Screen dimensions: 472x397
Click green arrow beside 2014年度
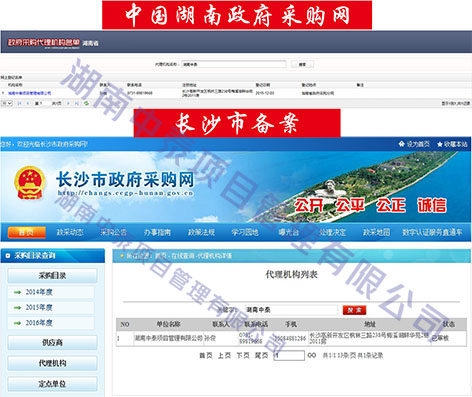click(17, 292)
